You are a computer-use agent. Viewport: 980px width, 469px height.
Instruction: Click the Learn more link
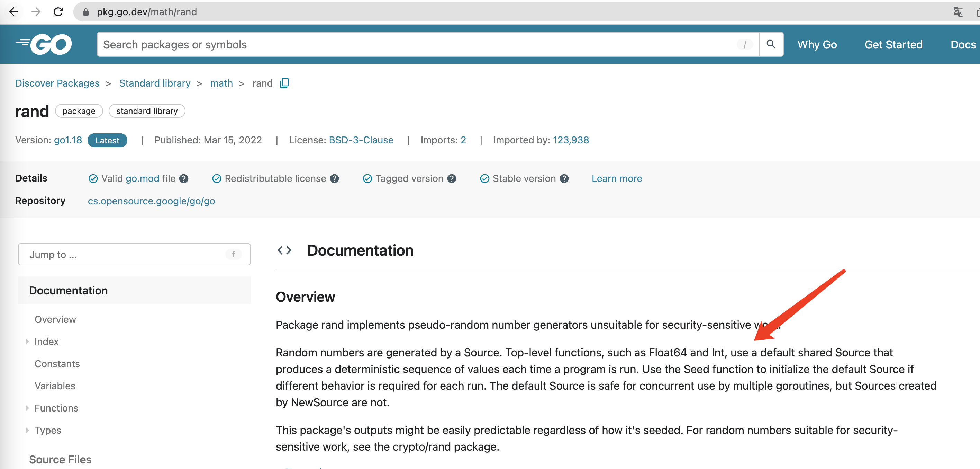click(x=616, y=178)
